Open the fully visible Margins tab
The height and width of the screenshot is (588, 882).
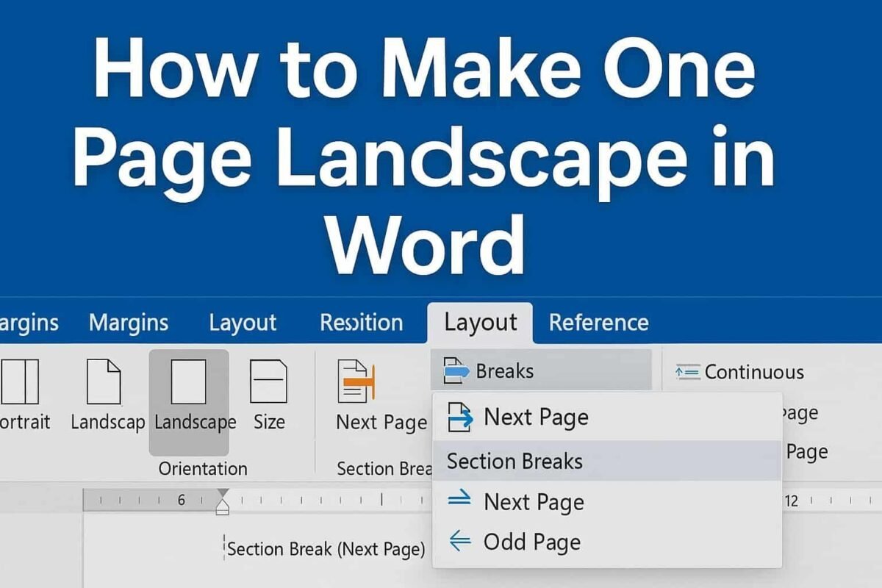click(129, 323)
